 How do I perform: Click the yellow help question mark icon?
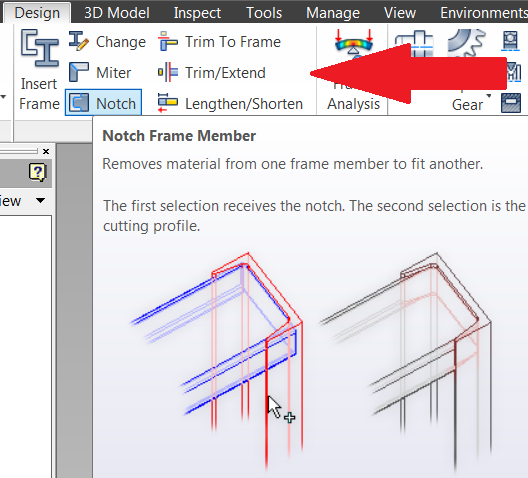click(37, 172)
